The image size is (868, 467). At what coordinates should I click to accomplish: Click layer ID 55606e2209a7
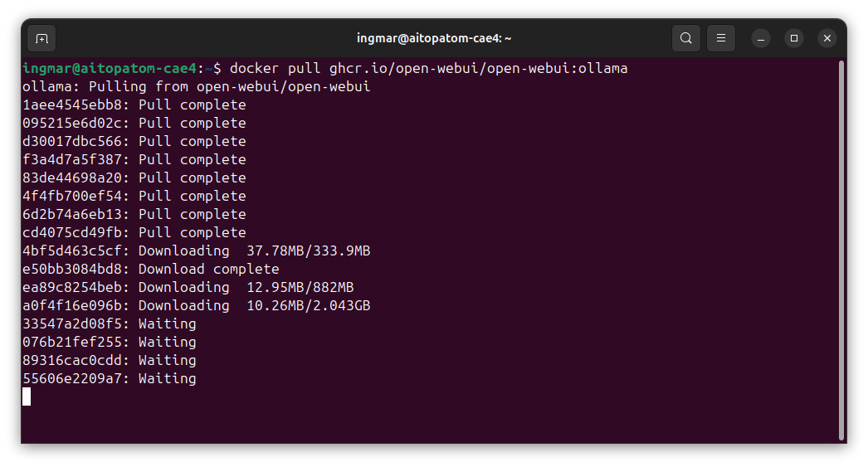tap(76, 378)
